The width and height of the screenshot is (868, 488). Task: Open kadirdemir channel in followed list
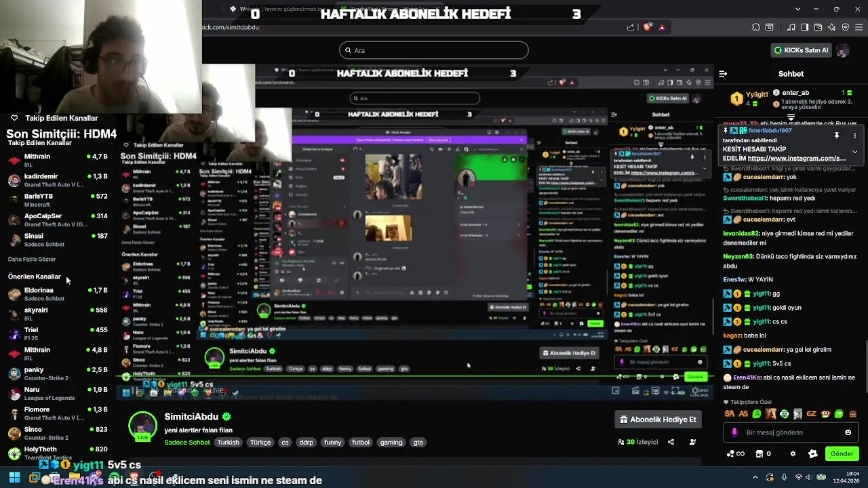point(58,180)
